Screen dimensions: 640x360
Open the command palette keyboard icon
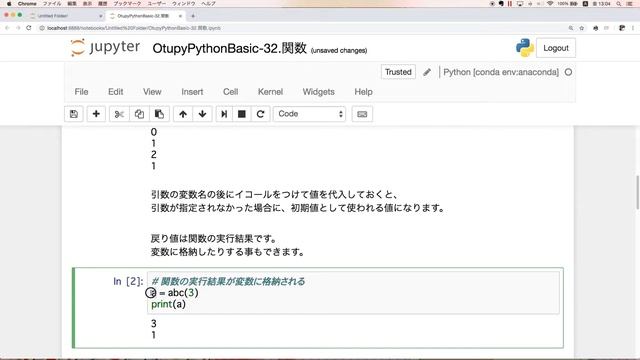coord(362,114)
